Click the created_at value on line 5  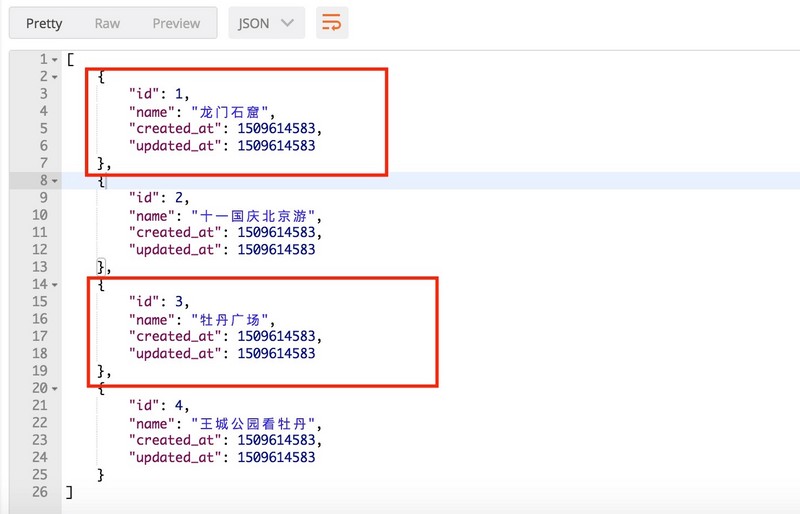coord(276,129)
